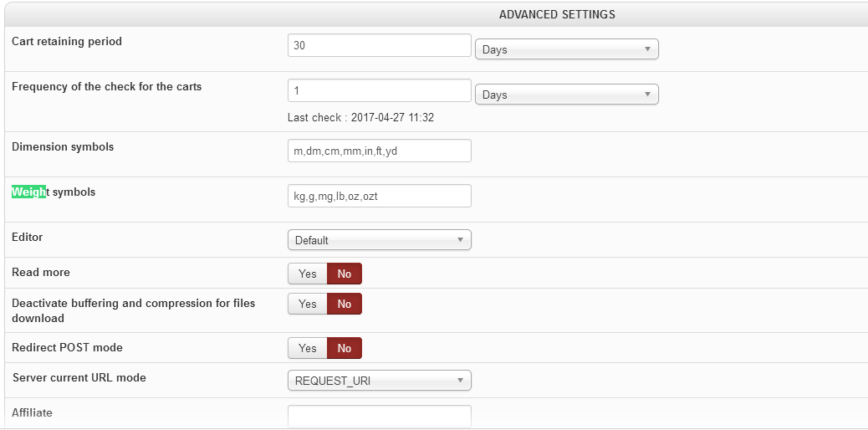Click the Affiliate input field
This screenshot has height=430, width=868.
(379, 416)
